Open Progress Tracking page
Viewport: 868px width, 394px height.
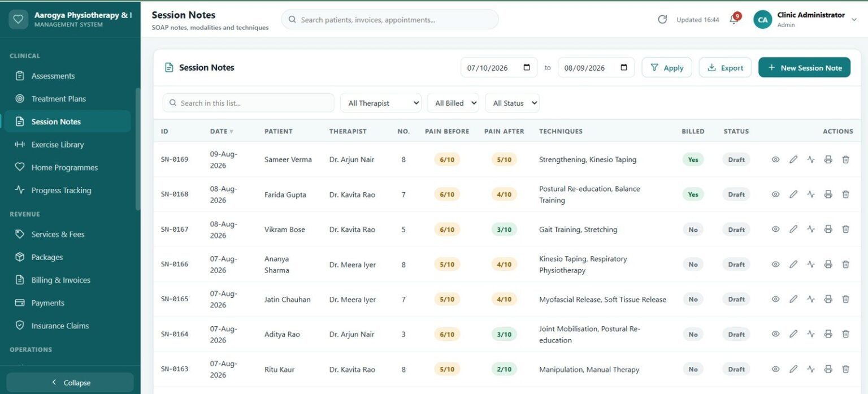(68, 190)
